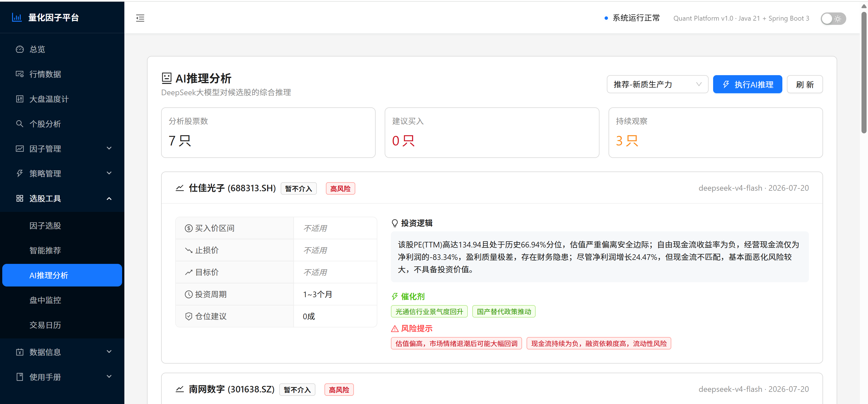Click the 因子管理 chart icon
868x404 pixels.
pos(20,149)
